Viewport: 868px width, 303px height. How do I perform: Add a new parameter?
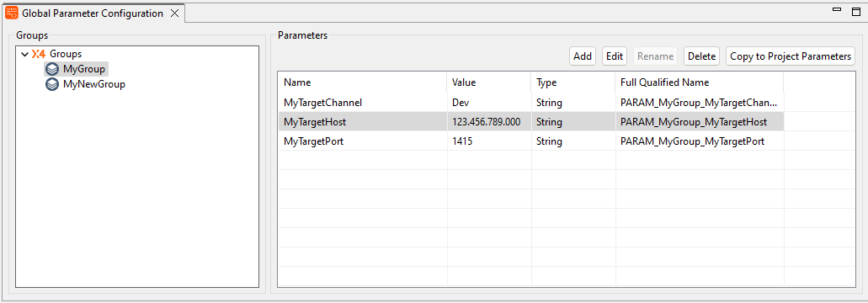(583, 56)
